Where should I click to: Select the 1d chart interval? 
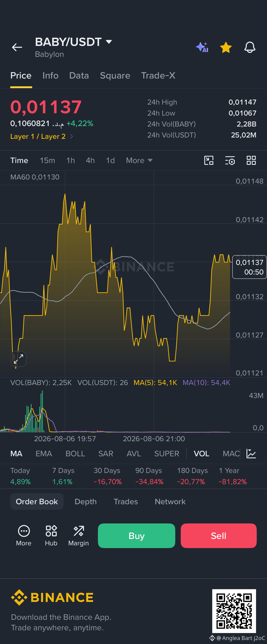coord(110,161)
